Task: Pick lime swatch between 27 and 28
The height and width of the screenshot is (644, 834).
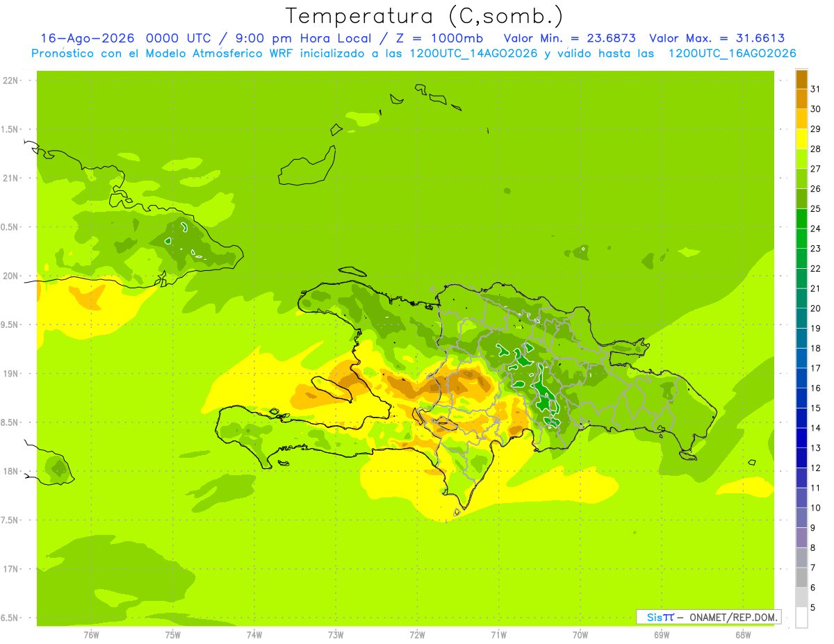Action: 801,159
